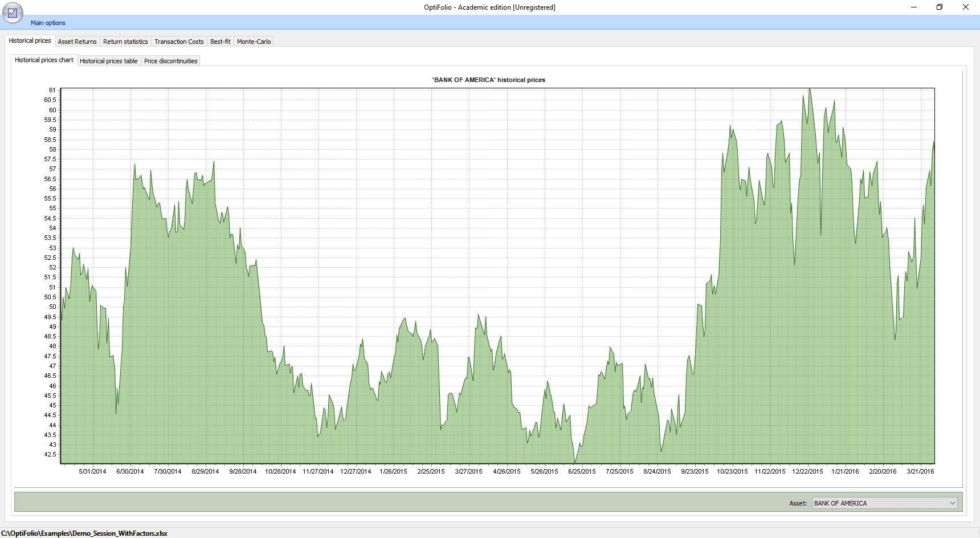Click the 'BANK OF AMERICA' historical prices chart title
This screenshot has height=538, width=980.
[x=489, y=80]
